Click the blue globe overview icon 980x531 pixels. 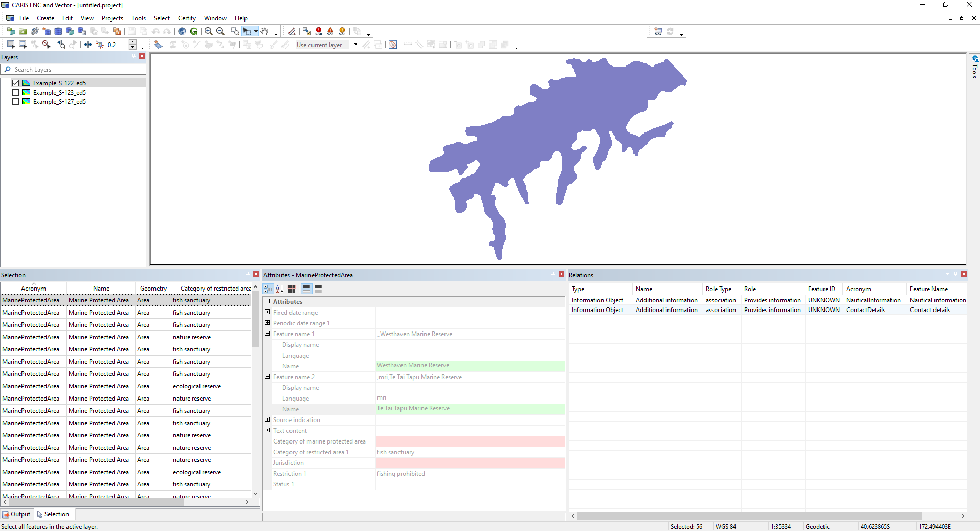click(x=182, y=31)
